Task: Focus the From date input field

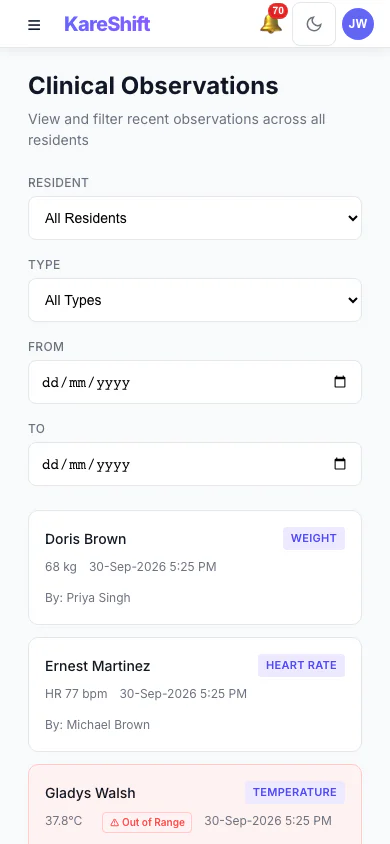Action: [x=195, y=382]
